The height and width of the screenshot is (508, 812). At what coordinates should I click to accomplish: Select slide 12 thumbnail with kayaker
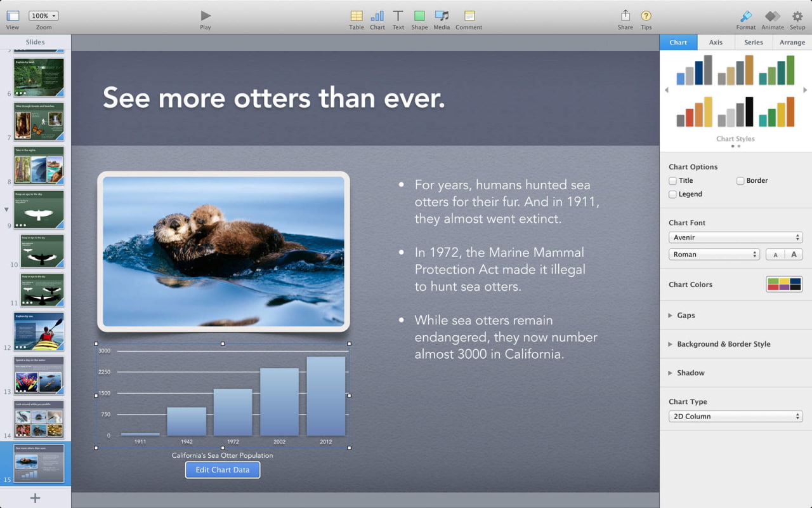point(39,331)
